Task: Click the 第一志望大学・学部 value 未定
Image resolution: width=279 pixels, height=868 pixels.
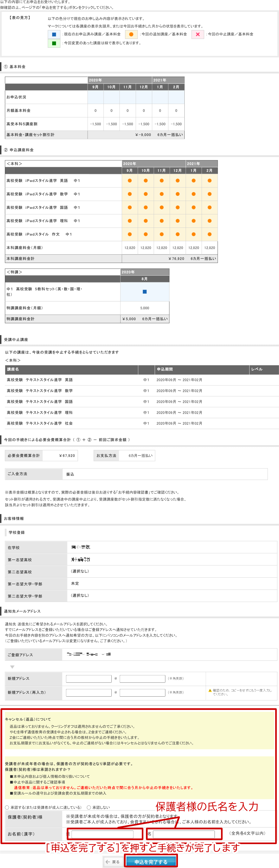Action: pyautogui.click(x=75, y=584)
